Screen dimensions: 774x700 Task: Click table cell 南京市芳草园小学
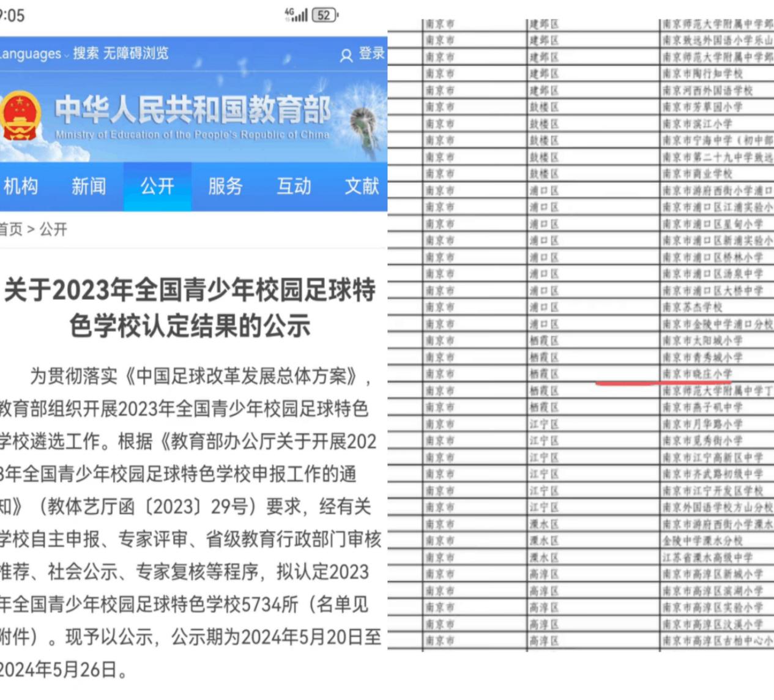pyautogui.click(x=702, y=107)
